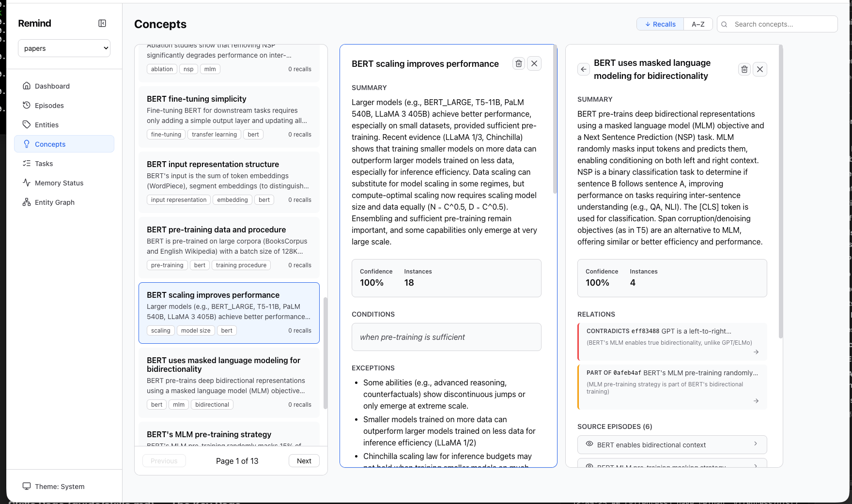Toggle sorting by Recalls
Viewport: 852px width, 504px height.
[x=660, y=24]
